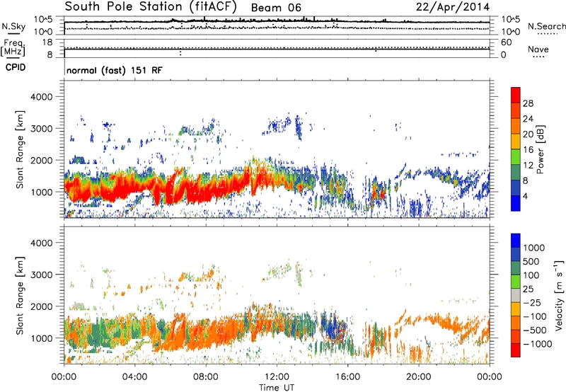Select the 'Beam 06' label

pyautogui.click(x=276, y=8)
